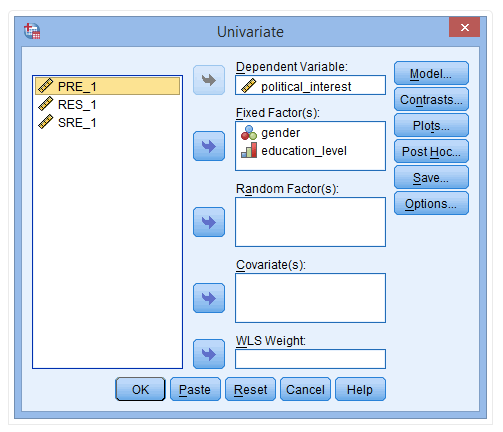Image resolution: width=503 pixels, height=432 pixels.
Task: Open the Post Hoc... dialog
Action: click(x=431, y=151)
